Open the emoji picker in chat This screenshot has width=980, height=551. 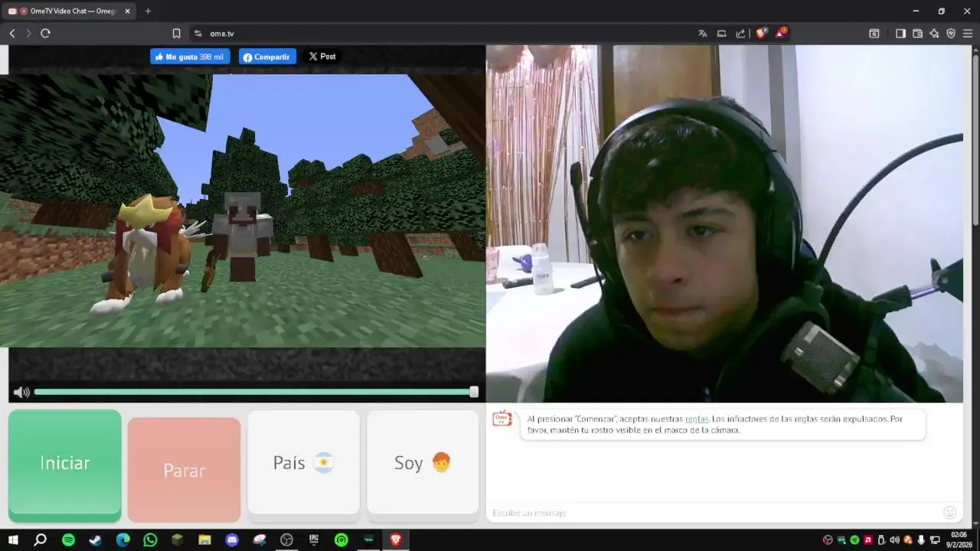[950, 513]
